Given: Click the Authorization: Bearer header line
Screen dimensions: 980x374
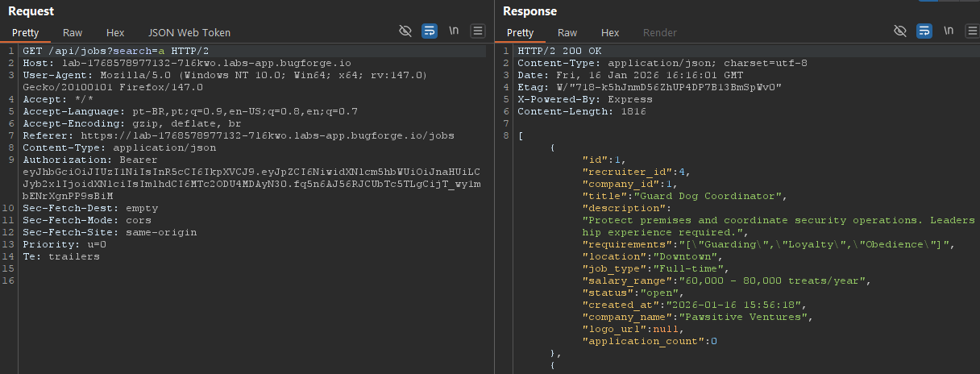Looking at the screenshot, I should coord(250,177).
